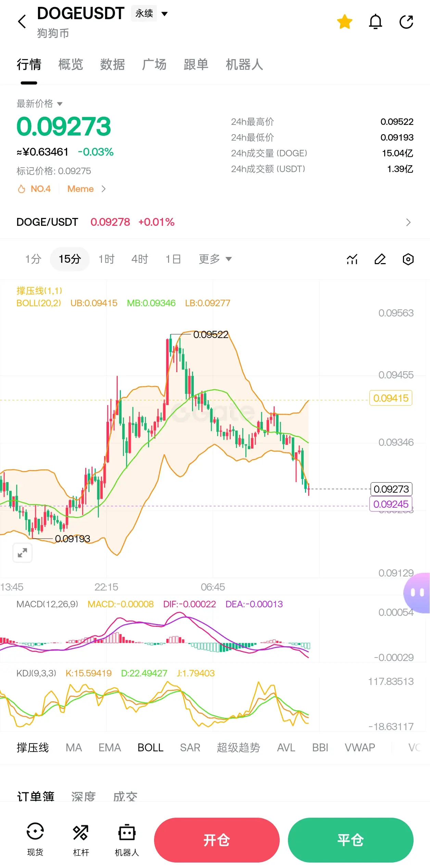Toggle the favorite star icon
430x868 pixels.
[x=344, y=22]
